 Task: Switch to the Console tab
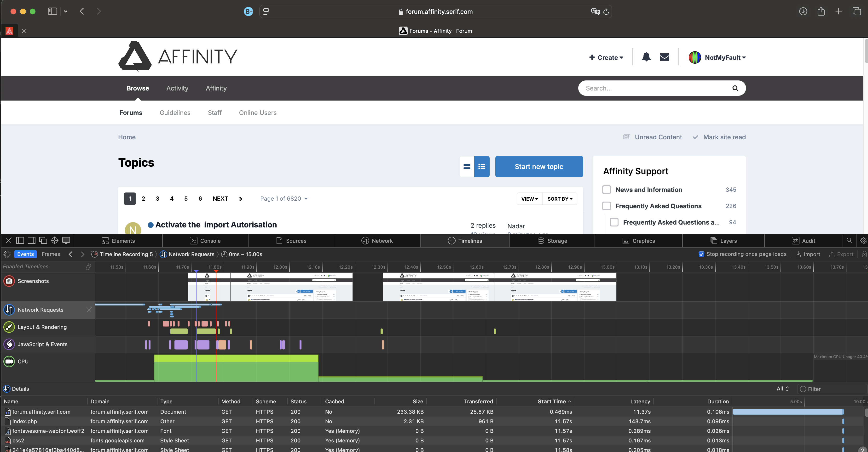click(205, 241)
